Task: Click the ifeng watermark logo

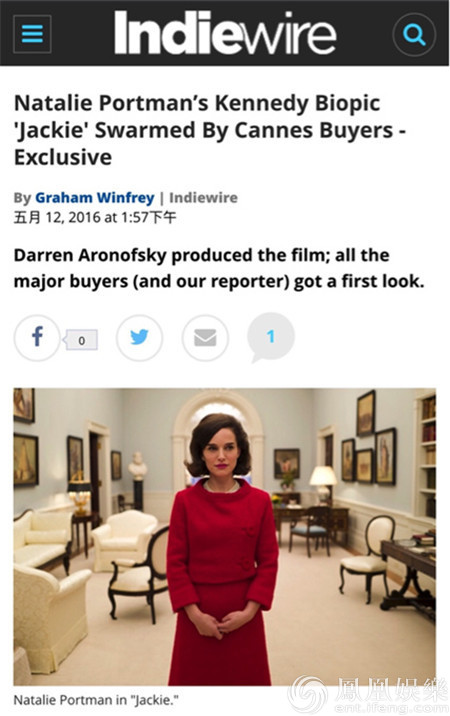Action: click(368, 695)
